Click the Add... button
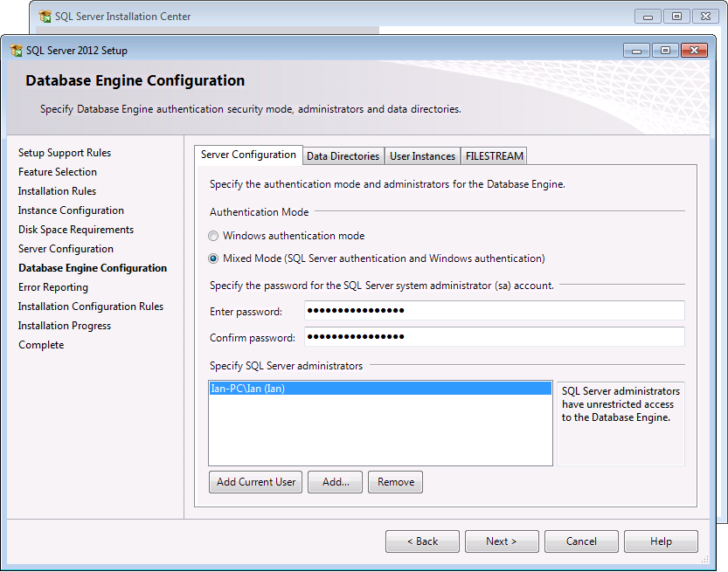The width and height of the screenshot is (728, 572). 336,482
